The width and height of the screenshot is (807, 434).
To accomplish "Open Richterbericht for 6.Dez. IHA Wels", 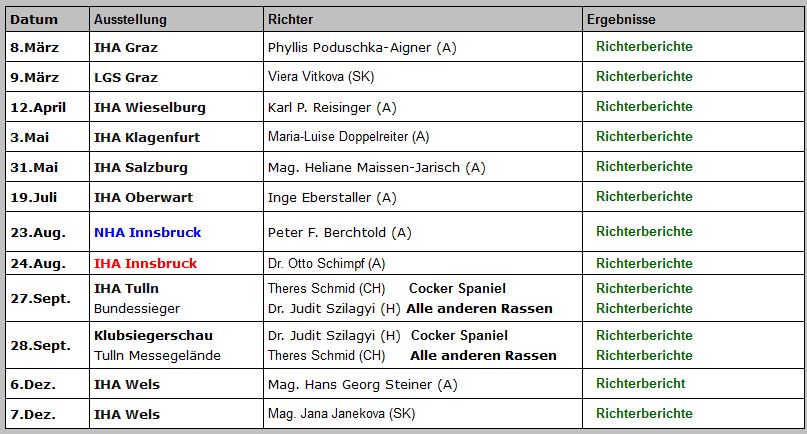I will pos(640,384).
